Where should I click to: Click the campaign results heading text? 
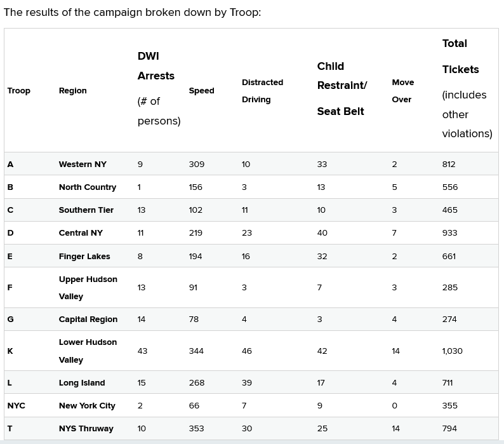[x=132, y=13]
